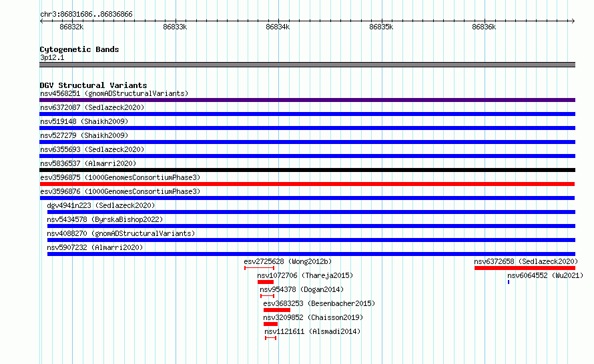Image resolution: width=594 pixels, height=364 pixels.
Task: Click the gray 3p12.1 cytogenetic band
Action: pyautogui.click(x=307, y=65)
